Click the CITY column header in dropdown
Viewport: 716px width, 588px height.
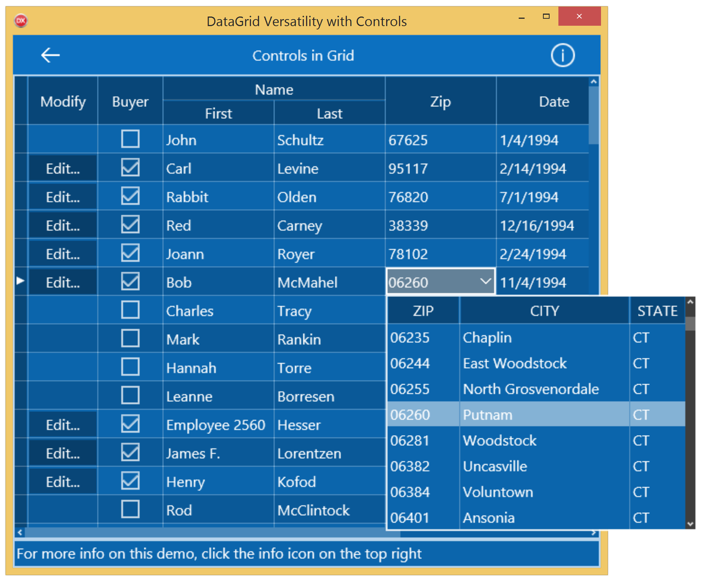pyautogui.click(x=544, y=311)
